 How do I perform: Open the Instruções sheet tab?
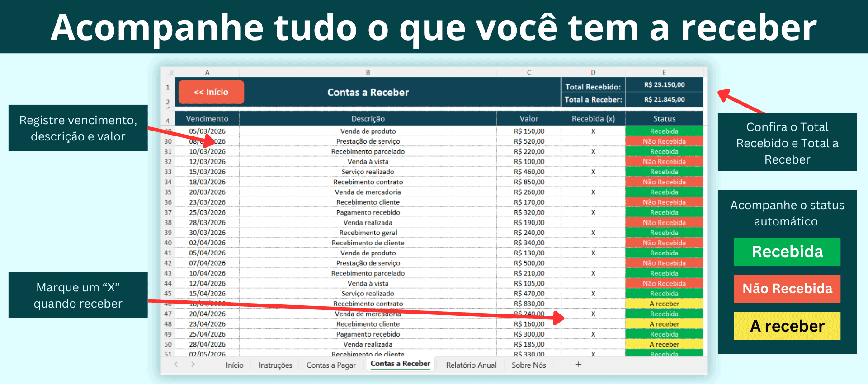pyautogui.click(x=275, y=365)
